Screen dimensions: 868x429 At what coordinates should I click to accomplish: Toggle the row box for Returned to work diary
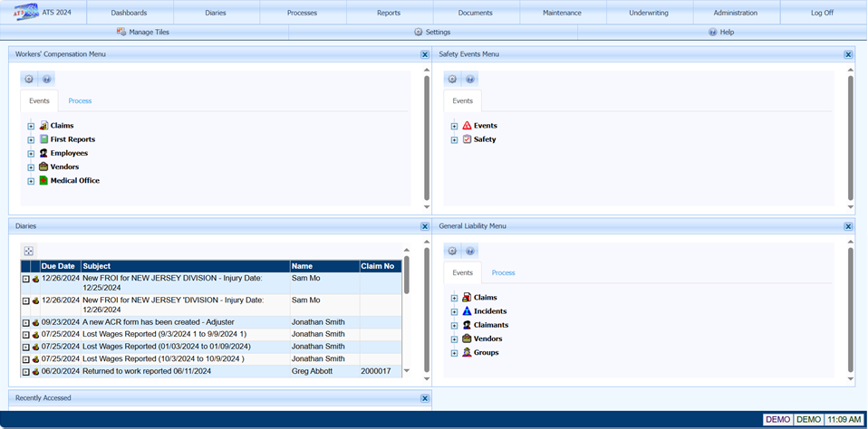(x=26, y=371)
